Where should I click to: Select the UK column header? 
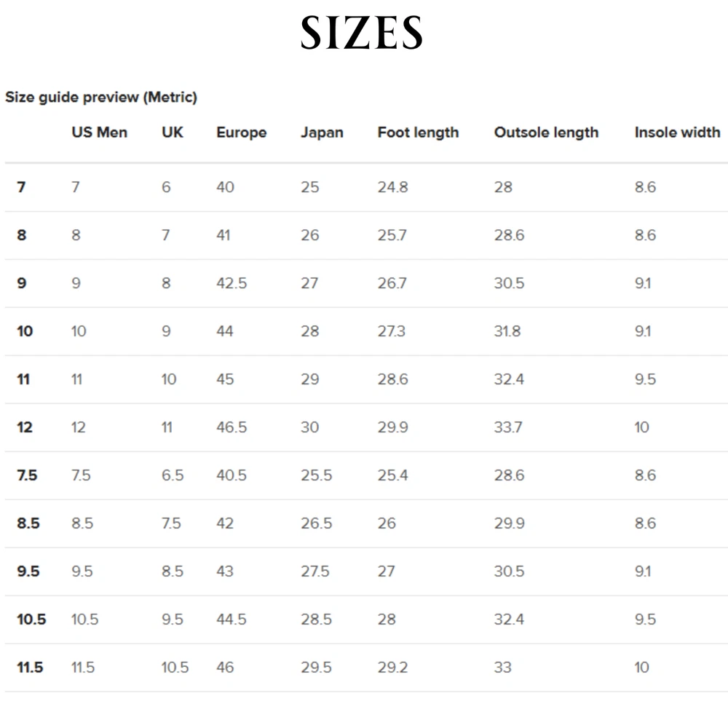[x=173, y=132]
